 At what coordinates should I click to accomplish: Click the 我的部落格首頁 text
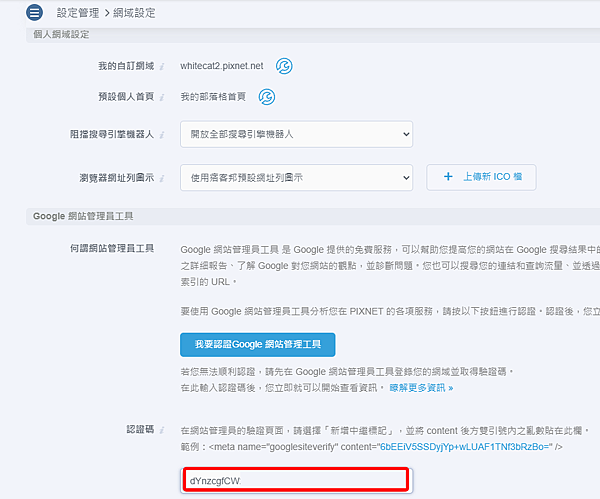[213, 97]
